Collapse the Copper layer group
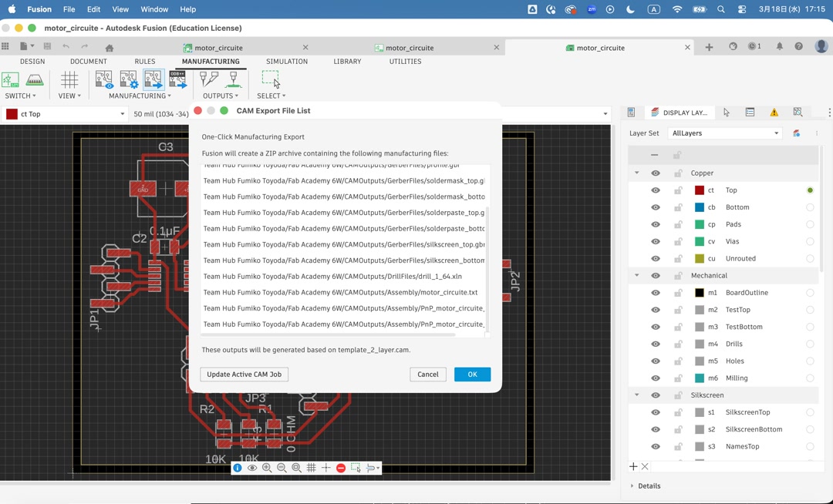The width and height of the screenshot is (833, 504). (x=636, y=172)
